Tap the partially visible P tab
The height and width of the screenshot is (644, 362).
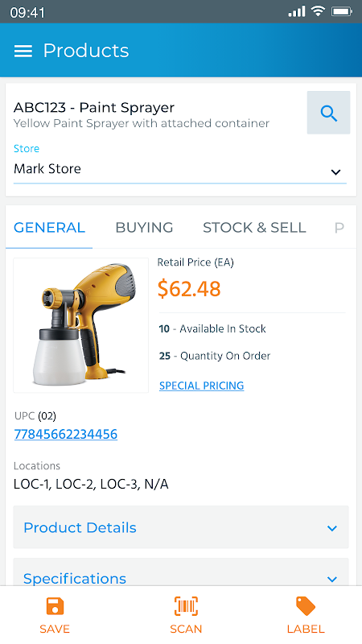pos(339,228)
